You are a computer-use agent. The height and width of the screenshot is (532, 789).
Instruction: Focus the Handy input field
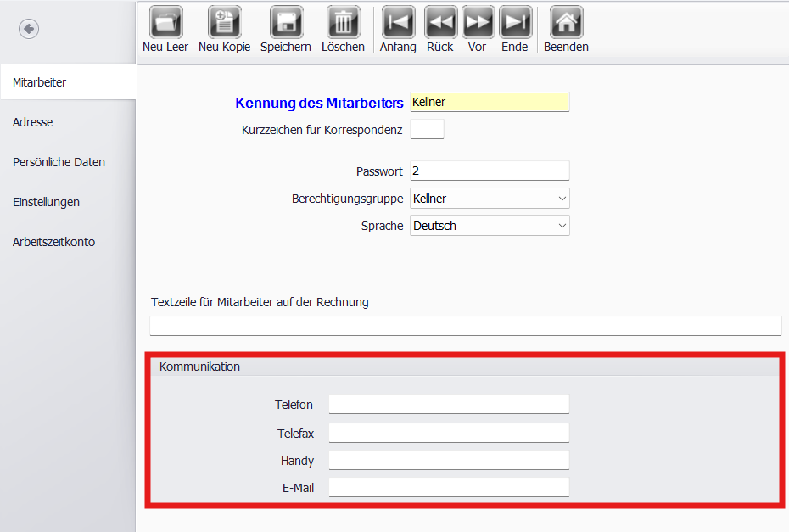coord(449,460)
